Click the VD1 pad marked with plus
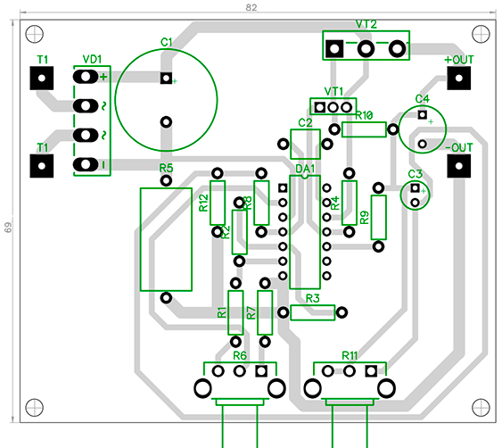This screenshot has width=502, height=448. coord(86,77)
